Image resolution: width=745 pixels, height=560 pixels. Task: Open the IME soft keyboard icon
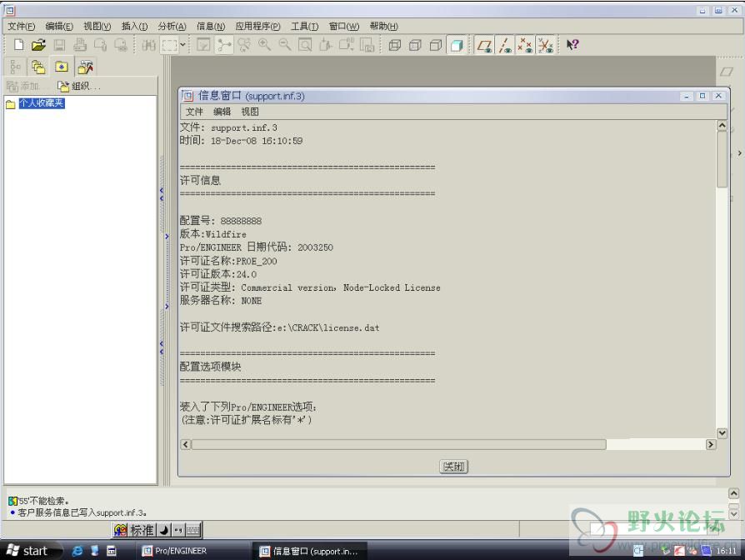[193, 530]
